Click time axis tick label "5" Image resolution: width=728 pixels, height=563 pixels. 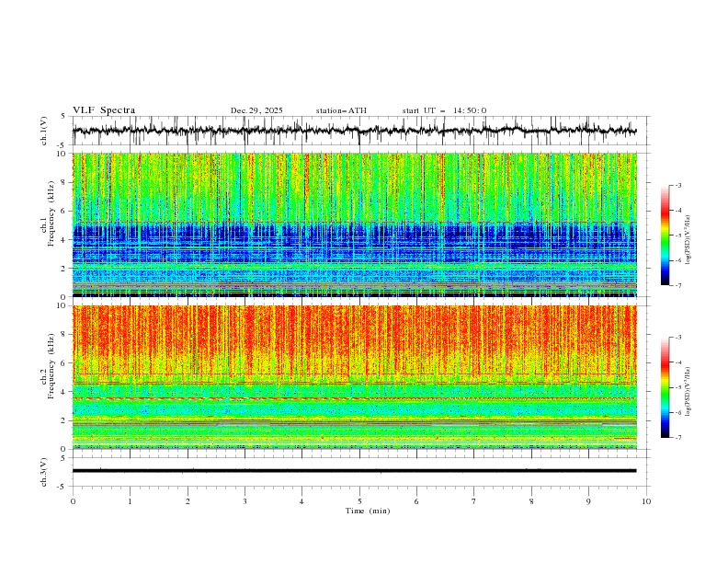359,501
